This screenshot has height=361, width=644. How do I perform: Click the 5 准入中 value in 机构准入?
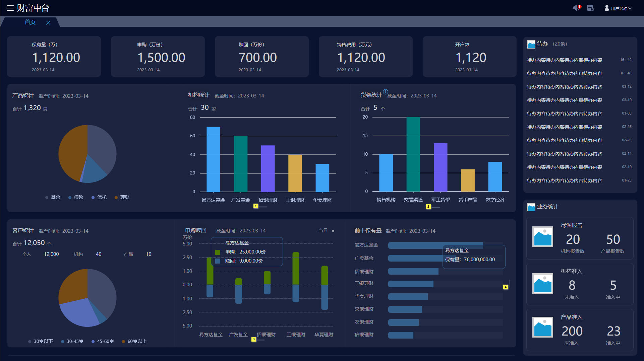click(x=613, y=285)
